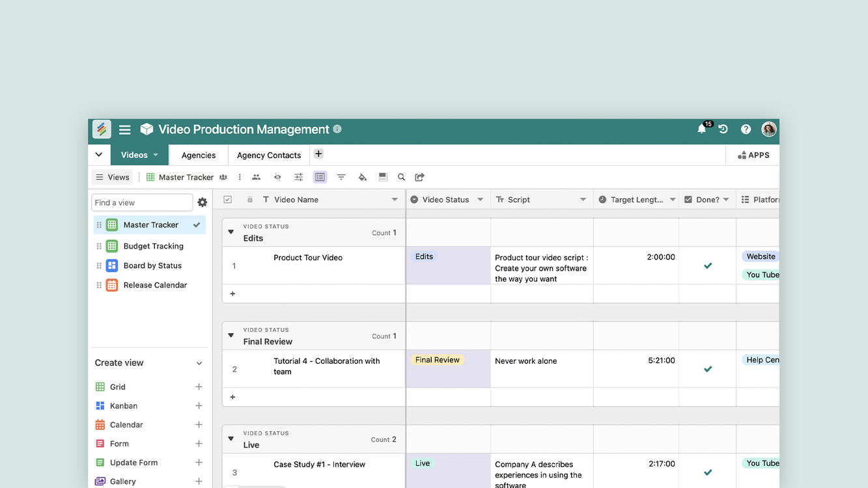Open the hamburger main menu

click(x=125, y=129)
